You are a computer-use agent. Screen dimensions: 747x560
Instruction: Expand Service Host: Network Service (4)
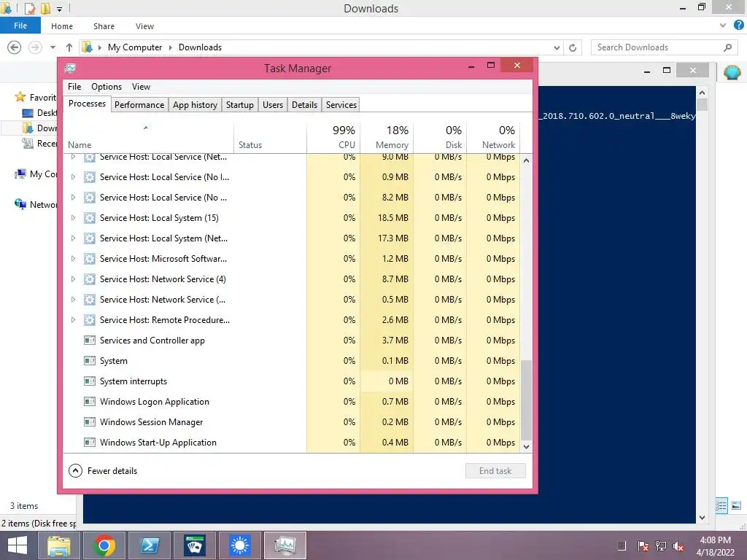(73, 279)
